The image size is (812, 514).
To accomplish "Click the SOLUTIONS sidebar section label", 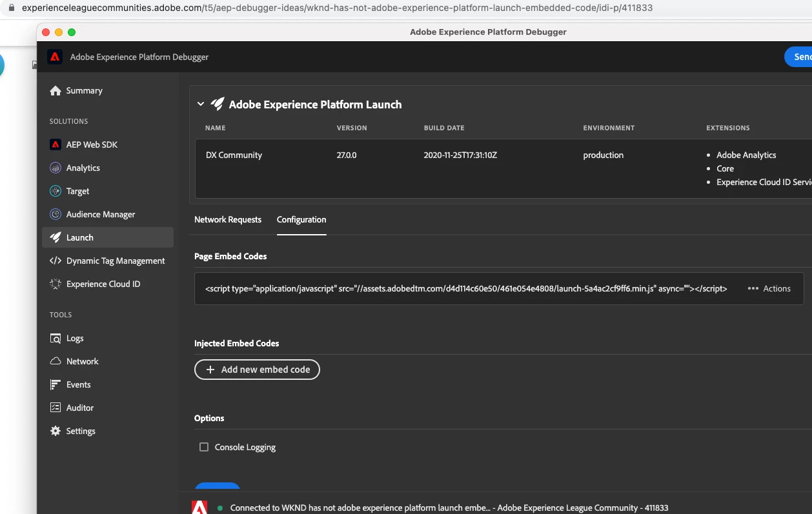I will (68, 121).
